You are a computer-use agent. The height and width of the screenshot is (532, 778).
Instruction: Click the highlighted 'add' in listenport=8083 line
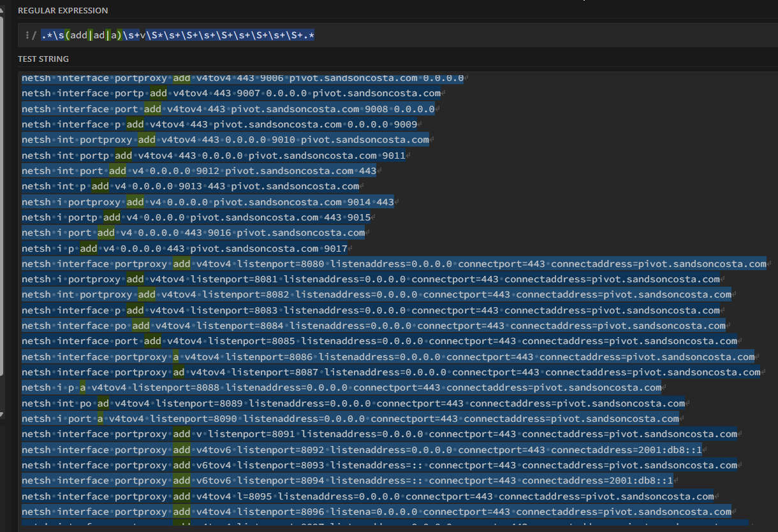pos(135,310)
